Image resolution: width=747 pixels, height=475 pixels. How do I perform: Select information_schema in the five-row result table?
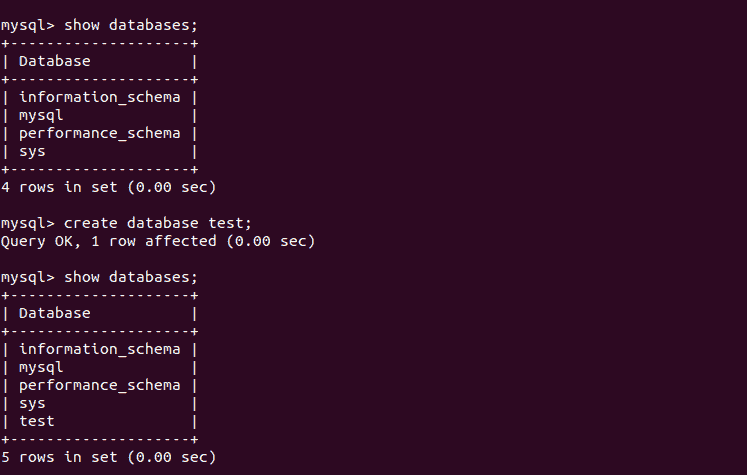[100, 349]
